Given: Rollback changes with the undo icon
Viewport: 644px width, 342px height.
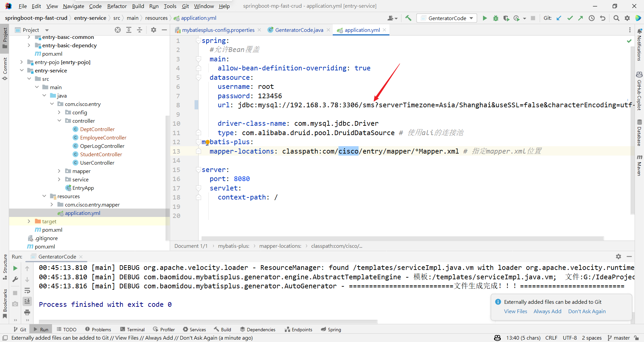Looking at the screenshot, I should tap(603, 18).
